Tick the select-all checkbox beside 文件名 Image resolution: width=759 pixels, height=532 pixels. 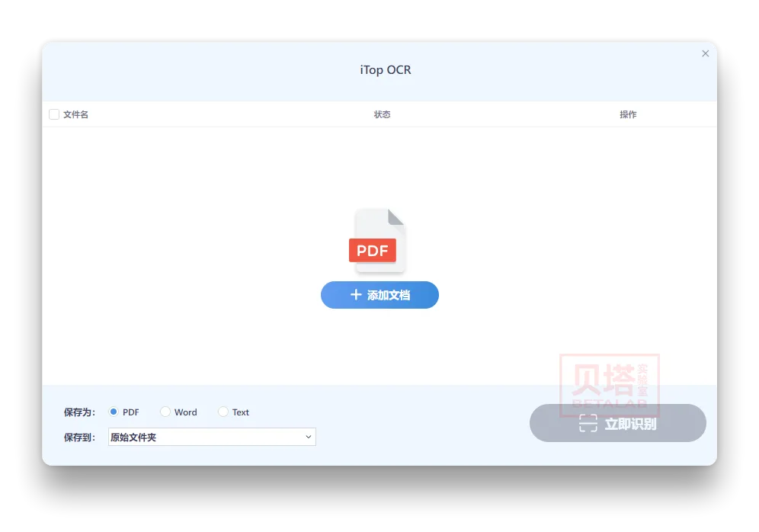[x=54, y=114]
